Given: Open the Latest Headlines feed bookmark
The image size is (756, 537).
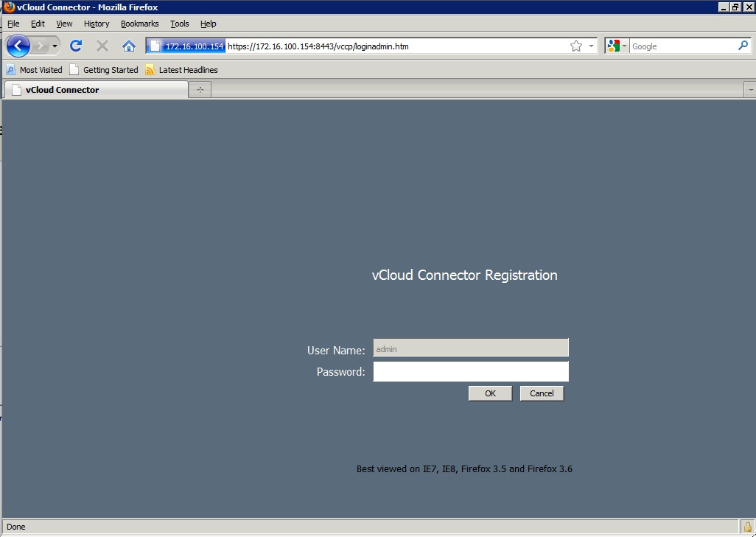Looking at the screenshot, I should tap(181, 70).
